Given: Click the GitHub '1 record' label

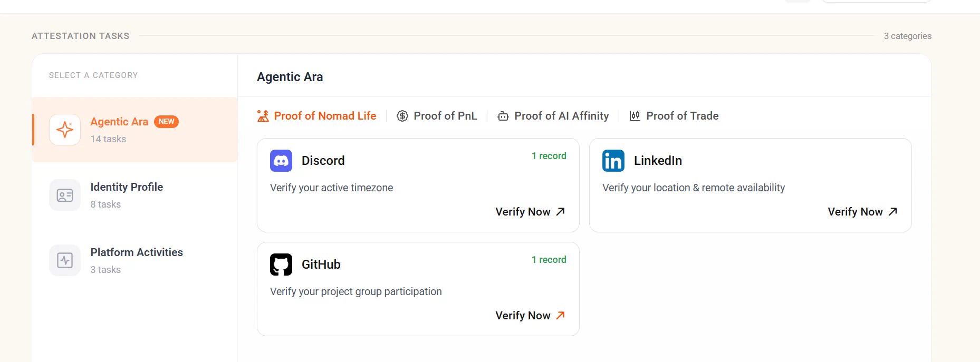Looking at the screenshot, I should pos(549,260).
